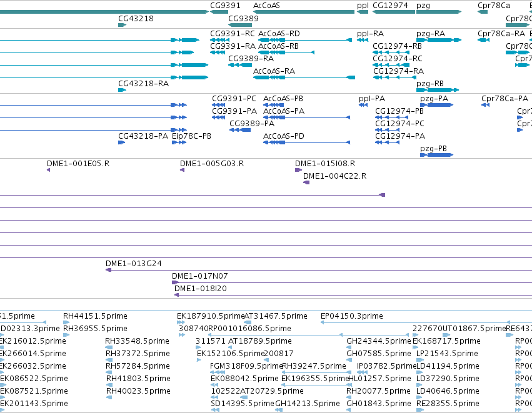Click the pzg-RA transcript
This screenshot has width=532, height=413.
point(439,40)
